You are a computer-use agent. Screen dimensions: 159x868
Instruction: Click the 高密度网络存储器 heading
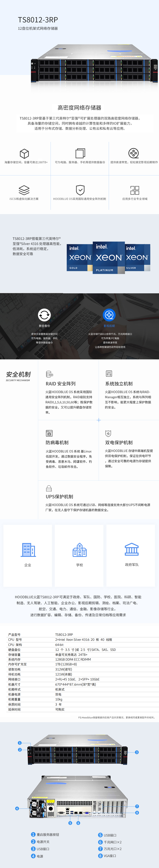79,108
